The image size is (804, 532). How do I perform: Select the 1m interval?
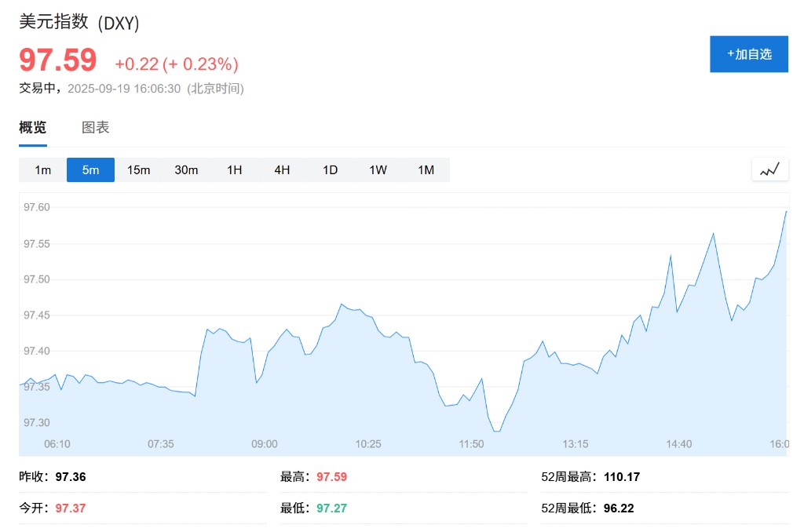(x=42, y=170)
